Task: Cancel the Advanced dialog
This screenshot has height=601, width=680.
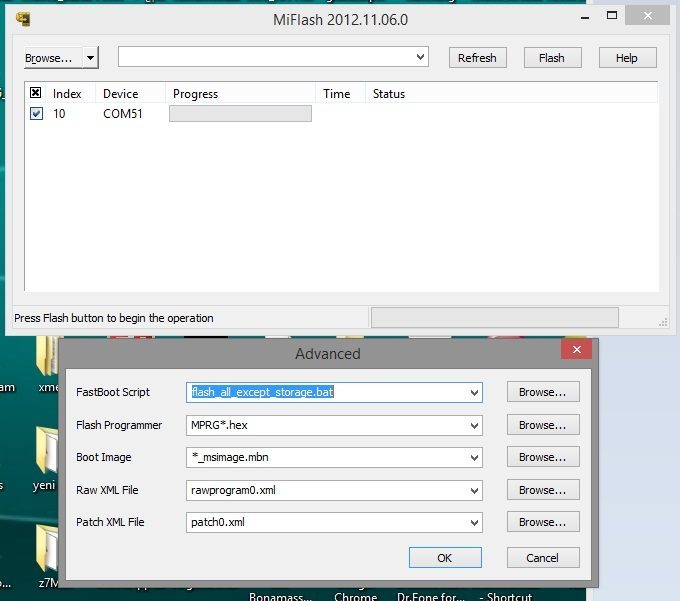Action: (542, 557)
